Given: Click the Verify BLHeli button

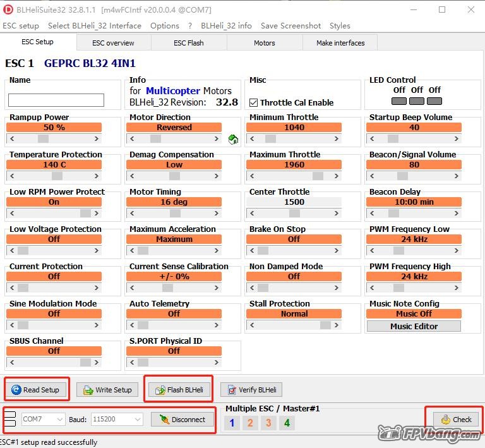Looking at the screenshot, I should click(x=251, y=390).
